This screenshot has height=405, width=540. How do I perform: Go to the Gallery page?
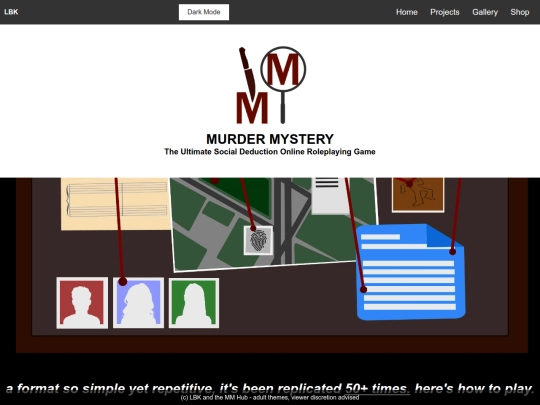485,12
